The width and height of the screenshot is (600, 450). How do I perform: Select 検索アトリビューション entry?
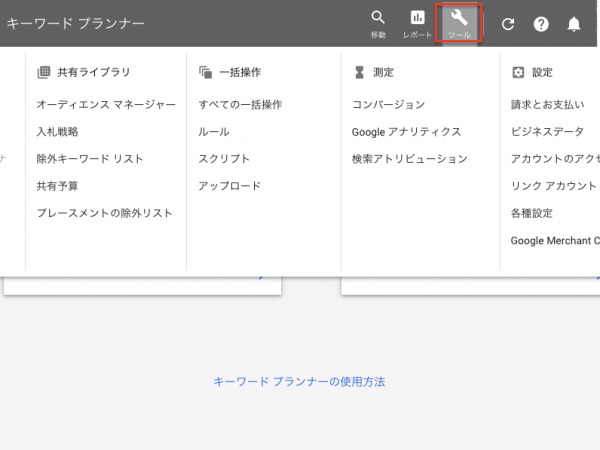click(410, 159)
